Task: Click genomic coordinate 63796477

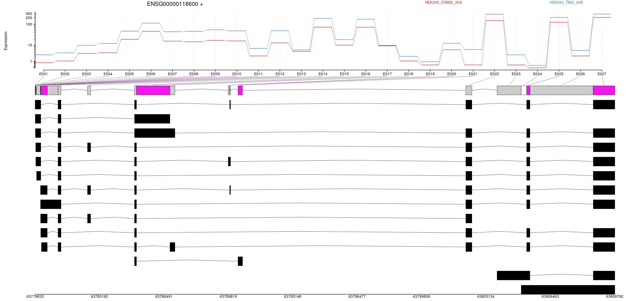Action: (x=357, y=297)
